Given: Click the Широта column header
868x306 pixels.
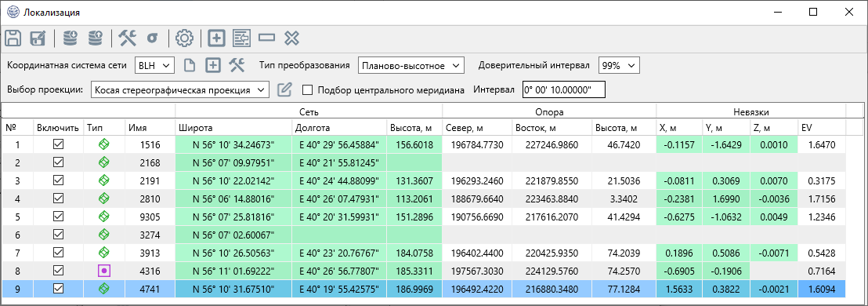Looking at the screenshot, I should (233, 128).
